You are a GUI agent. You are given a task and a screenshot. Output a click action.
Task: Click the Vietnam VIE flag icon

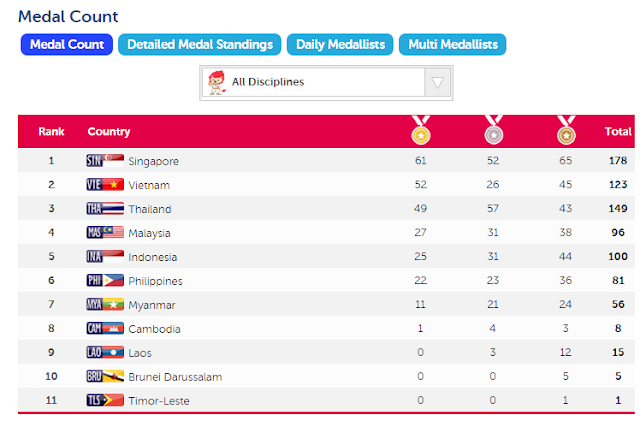pyautogui.click(x=105, y=185)
